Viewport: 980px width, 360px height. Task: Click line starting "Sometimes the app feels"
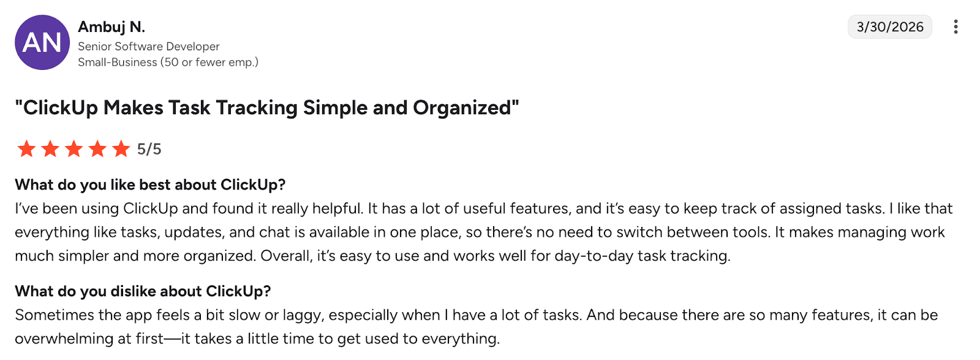[476, 315]
